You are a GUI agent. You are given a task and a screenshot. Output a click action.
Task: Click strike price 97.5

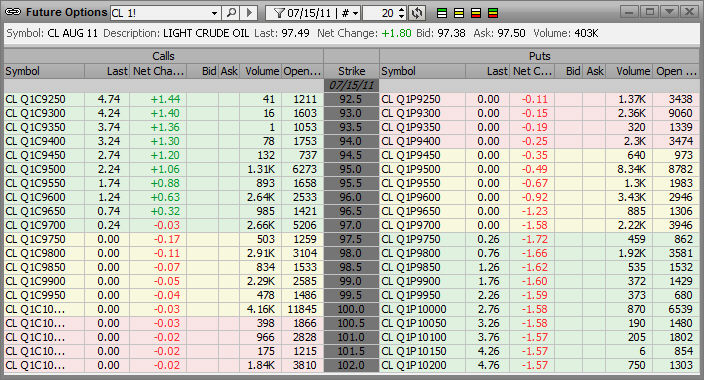pos(352,239)
